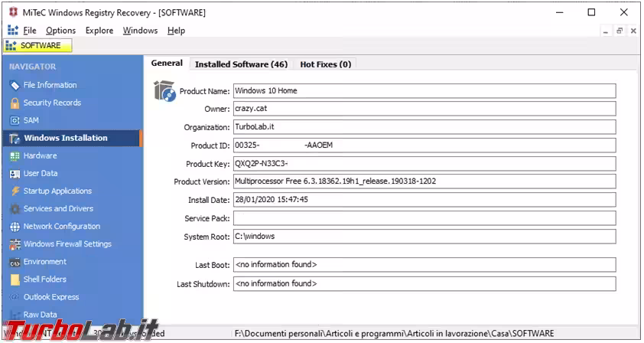Open the Explore menu

99,31
